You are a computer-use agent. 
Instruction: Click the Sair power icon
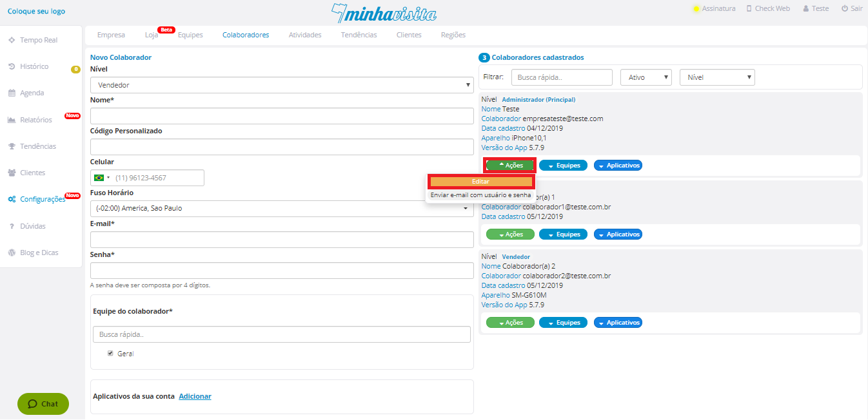tap(845, 9)
